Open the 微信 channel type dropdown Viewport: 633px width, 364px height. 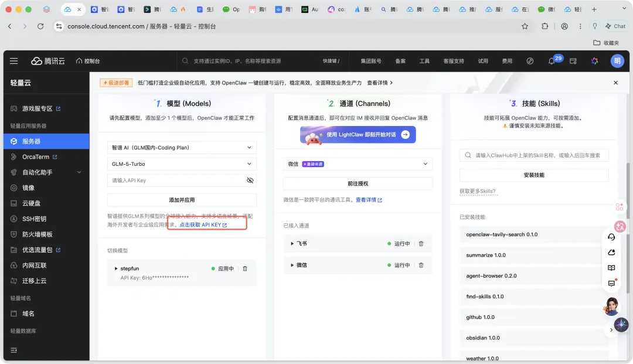pos(358,164)
